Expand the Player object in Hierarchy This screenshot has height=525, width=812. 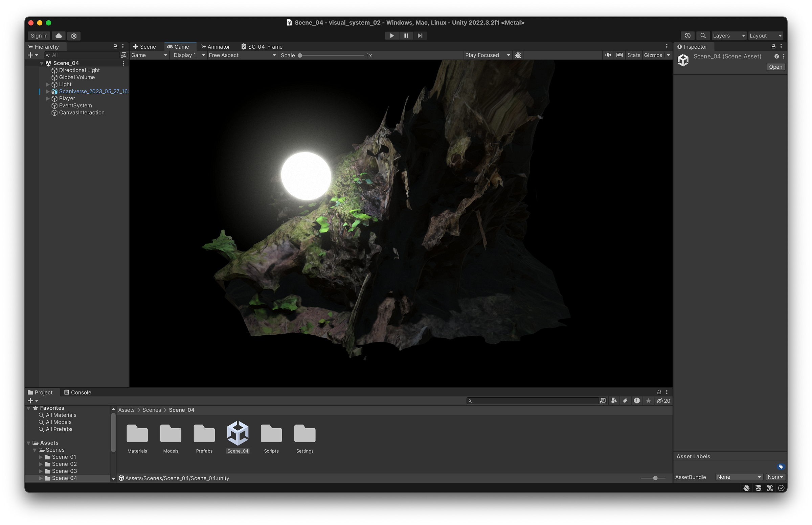(x=48, y=98)
